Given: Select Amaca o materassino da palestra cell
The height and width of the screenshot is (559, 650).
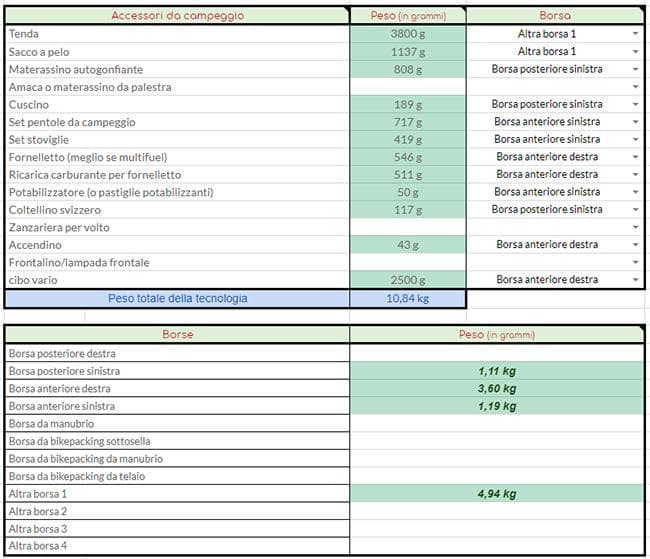Looking at the screenshot, I should tap(177, 87).
